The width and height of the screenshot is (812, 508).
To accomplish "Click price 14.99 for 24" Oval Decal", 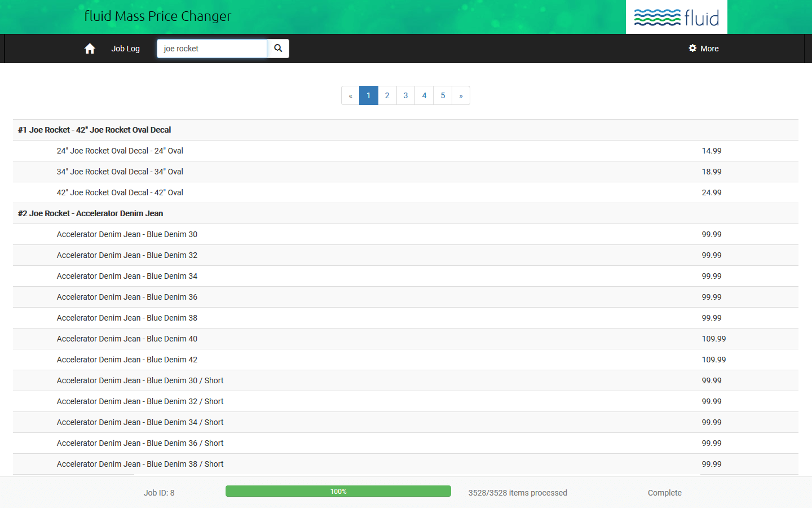I will tap(711, 151).
